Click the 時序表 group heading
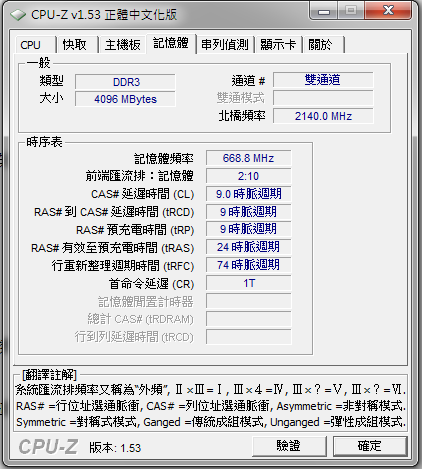Image resolution: width=422 pixels, height=469 pixels. 44,142
